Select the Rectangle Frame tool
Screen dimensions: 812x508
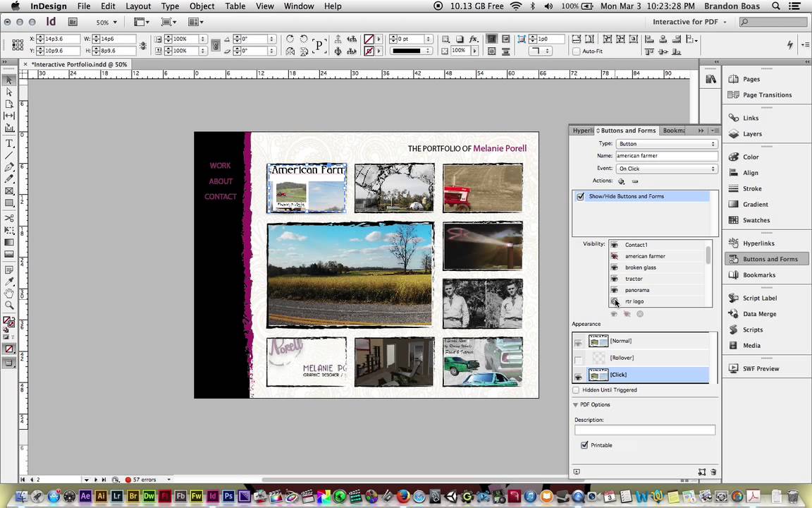pos(8,190)
